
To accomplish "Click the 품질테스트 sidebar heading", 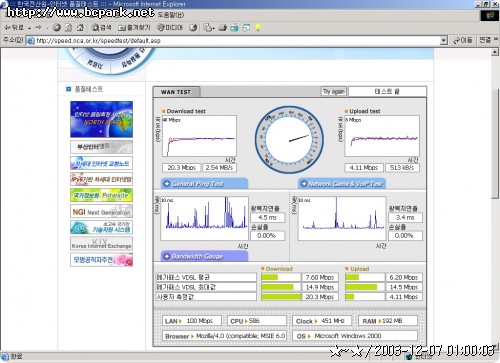I will point(89,89).
